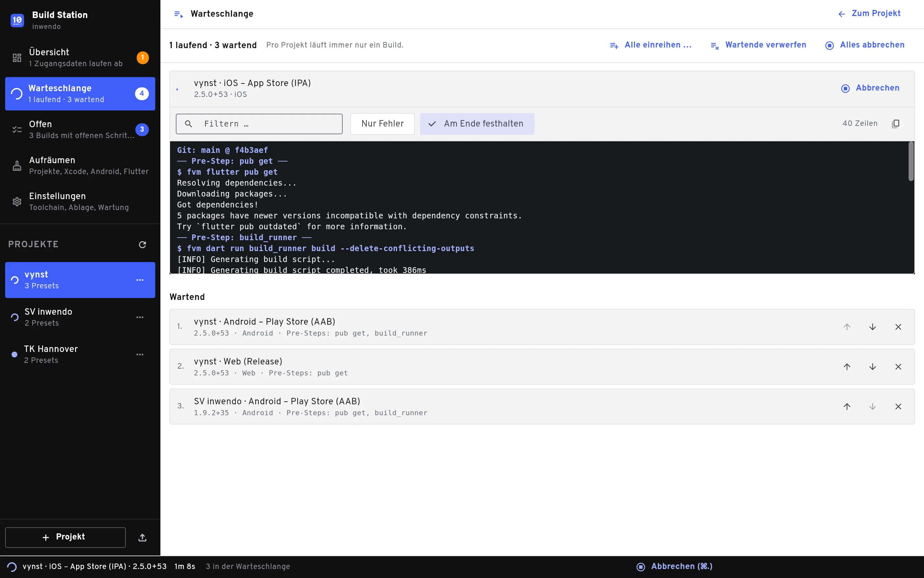Refresh the Projekte list
924x578 pixels.
point(142,244)
